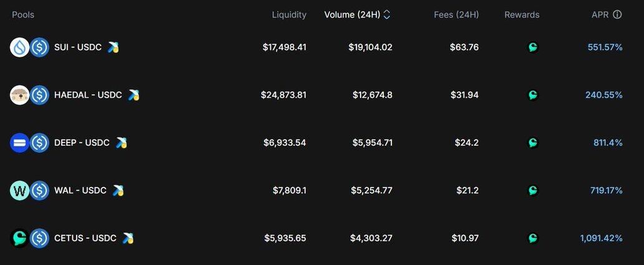644x265 pixels.
Task: Click the Fees (24H) column header
Action: coord(456,14)
